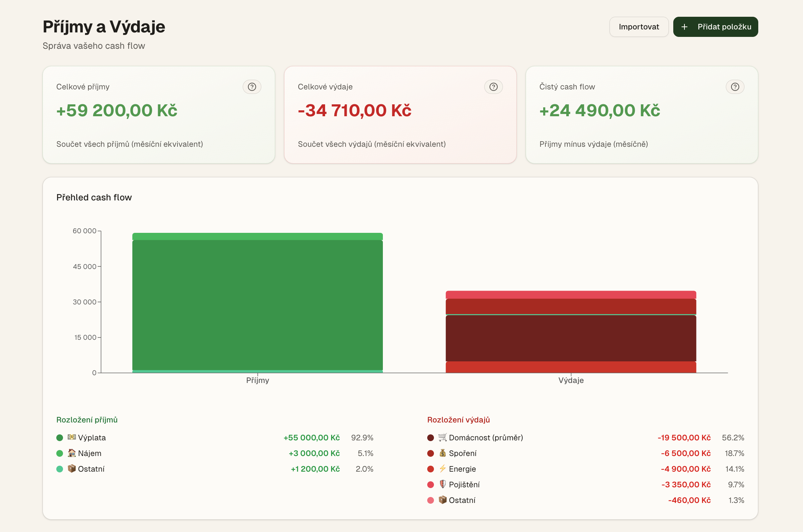Click the large green Příjmy bar segment

point(257,305)
